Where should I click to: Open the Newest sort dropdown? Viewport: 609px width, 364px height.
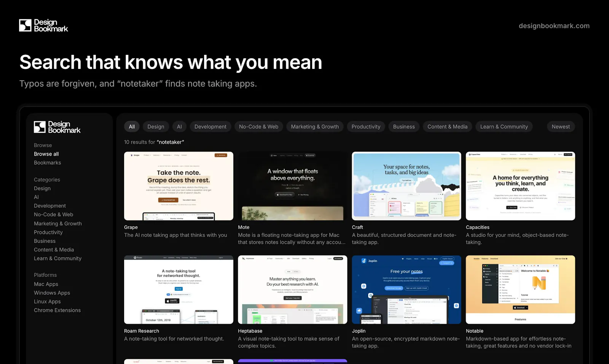561,127
